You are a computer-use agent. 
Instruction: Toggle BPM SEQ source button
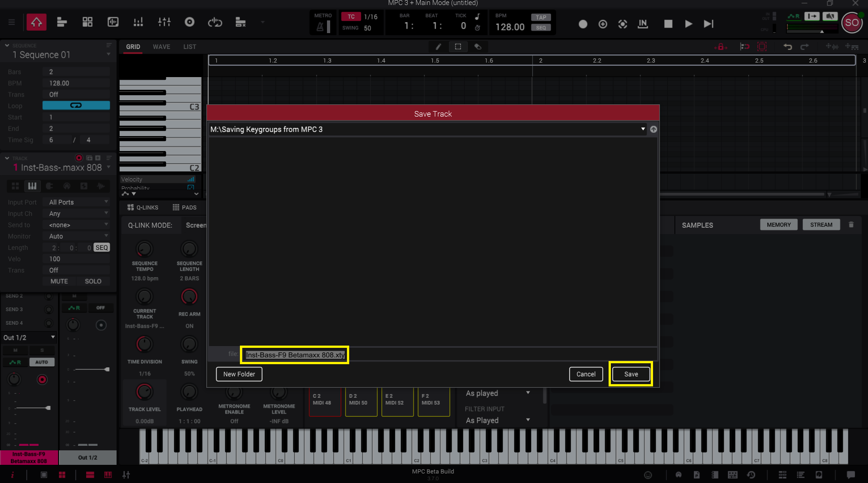click(541, 28)
